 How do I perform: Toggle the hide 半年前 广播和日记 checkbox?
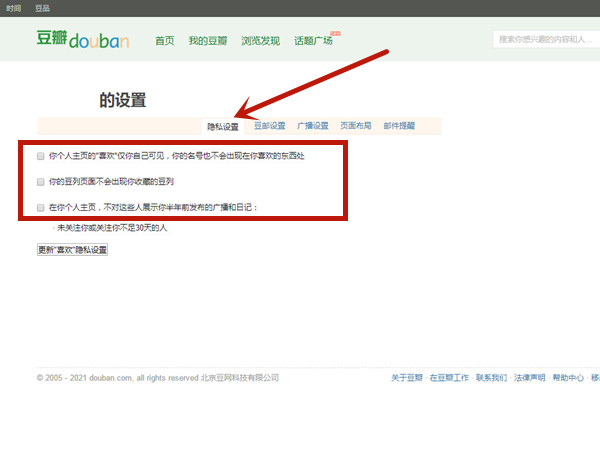[41, 208]
